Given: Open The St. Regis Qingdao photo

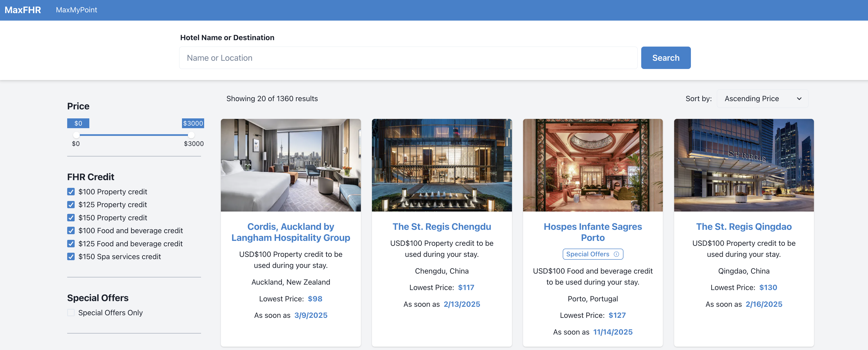Looking at the screenshot, I should click(744, 165).
